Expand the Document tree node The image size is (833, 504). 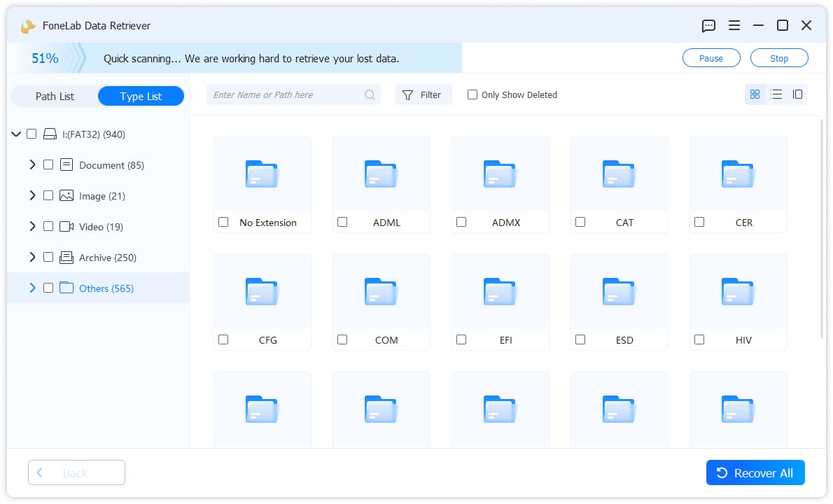point(32,165)
